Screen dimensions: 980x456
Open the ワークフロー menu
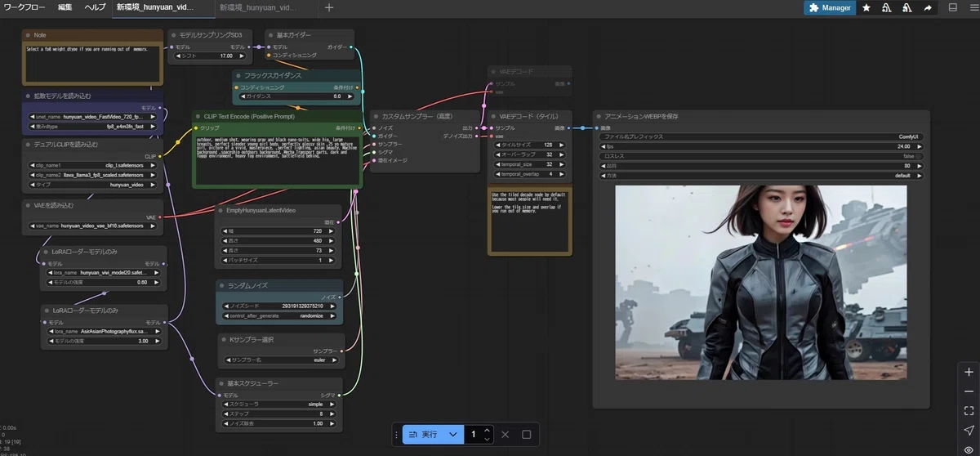25,7
